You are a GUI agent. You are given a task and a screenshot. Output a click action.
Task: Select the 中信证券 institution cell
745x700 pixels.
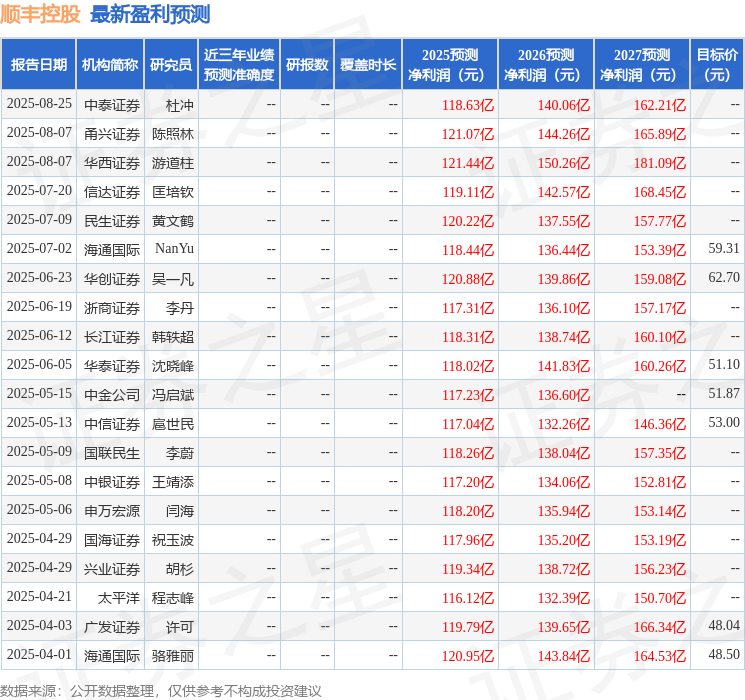pyautogui.click(x=112, y=423)
